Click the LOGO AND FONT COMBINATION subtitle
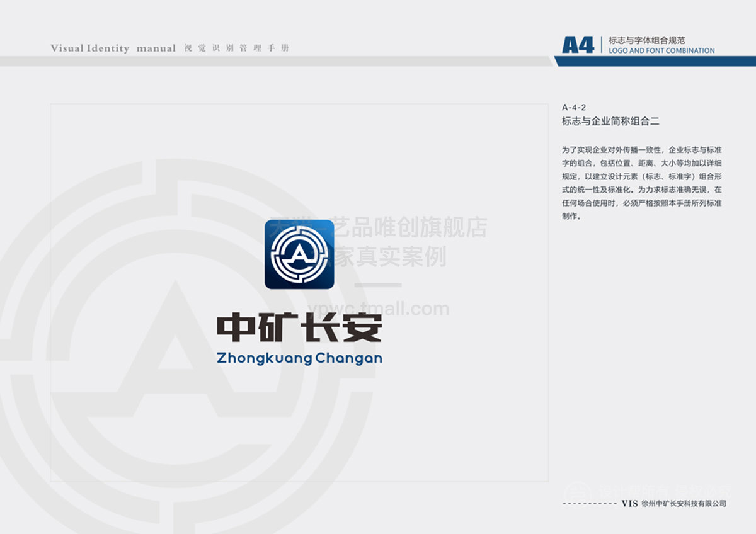Screen dimensions: 756x534 [661, 50]
